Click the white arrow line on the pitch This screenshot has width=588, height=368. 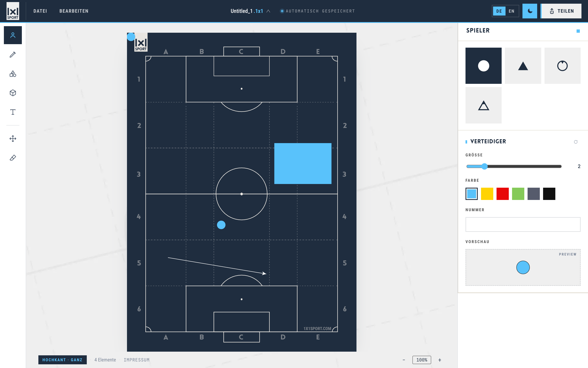[x=217, y=266]
